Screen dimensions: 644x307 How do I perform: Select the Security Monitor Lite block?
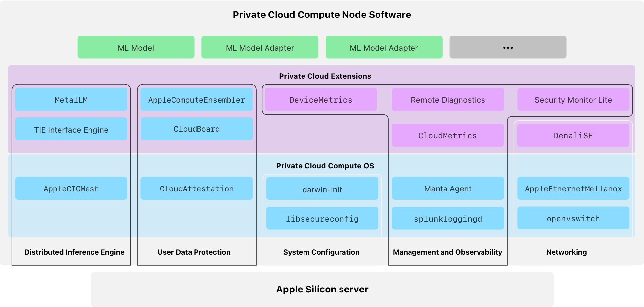click(x=573, y=100)
